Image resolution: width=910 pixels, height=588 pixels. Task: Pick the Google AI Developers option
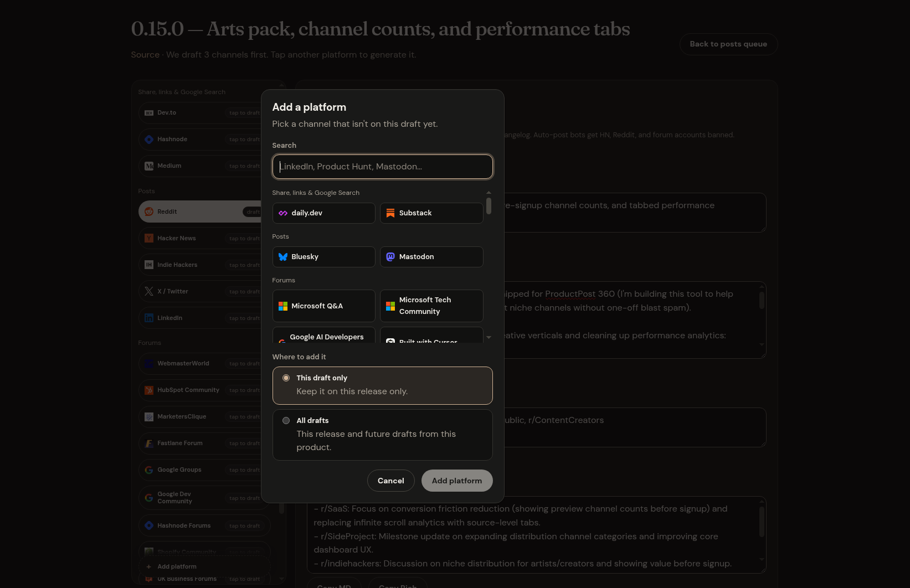click(324, 335)
